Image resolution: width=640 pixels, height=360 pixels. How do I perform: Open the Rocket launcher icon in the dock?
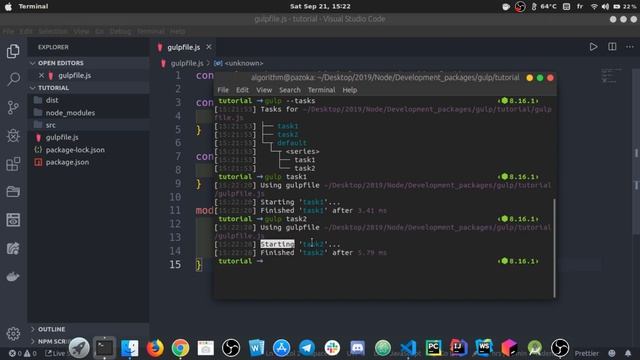[79, 348]
